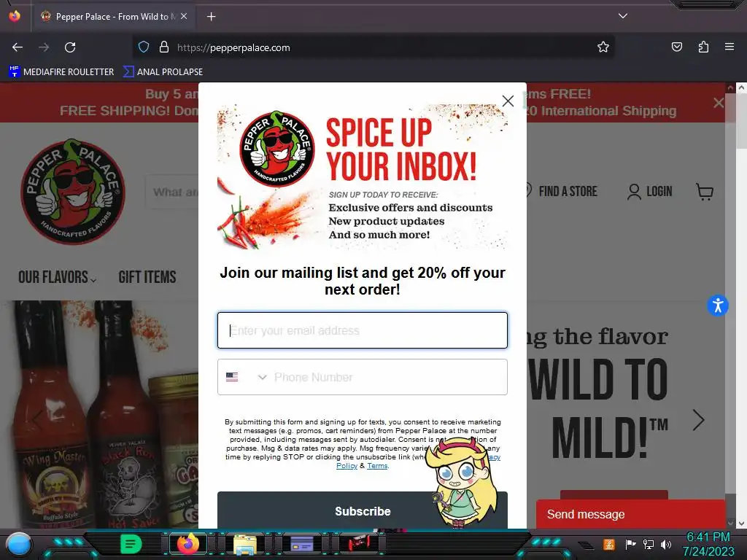The width and height of the screenshot is (747, 560).
Task: Open the green notes taskbar app
Action: point(131,544)
